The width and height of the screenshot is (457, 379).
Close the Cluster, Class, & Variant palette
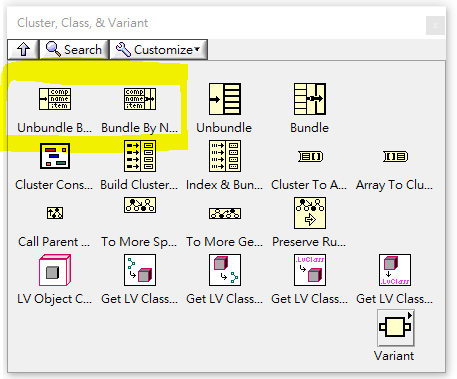pos(435,25)
